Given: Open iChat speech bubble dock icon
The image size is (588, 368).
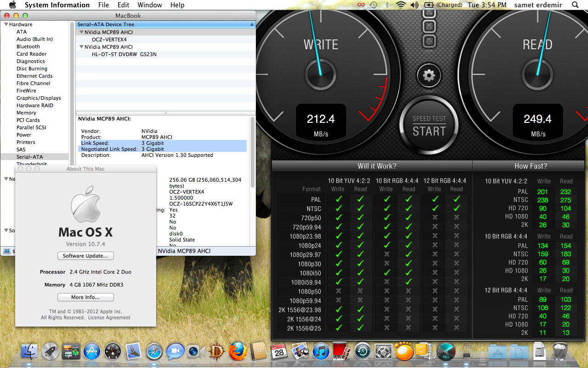Looking at the screenshot, I should pos(175,352).
